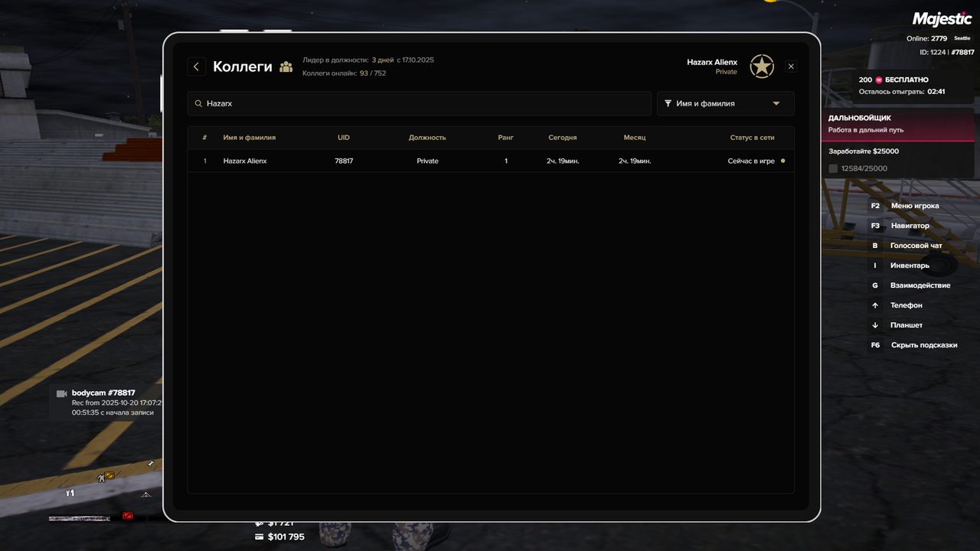980x551 pixels.
Task: Click the online status dot in row
Action: click(x=782, y=161)
